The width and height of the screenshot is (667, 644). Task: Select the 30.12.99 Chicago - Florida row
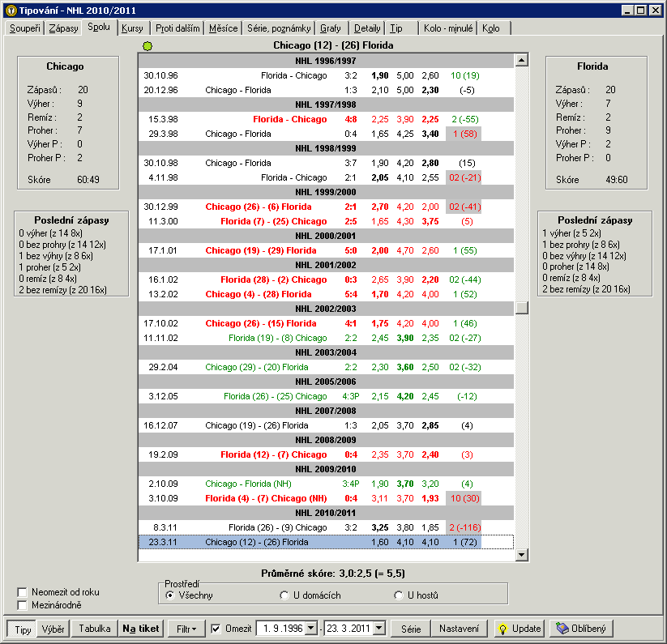[x=326, y=207]
